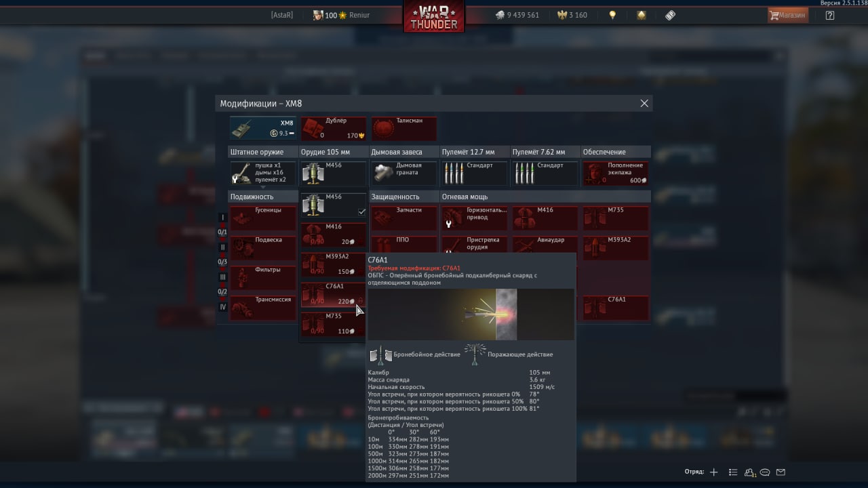The height and width of the screenshot is (488, 868).
Task: Select the XM8 vehicle card
Action: (262, 128)
